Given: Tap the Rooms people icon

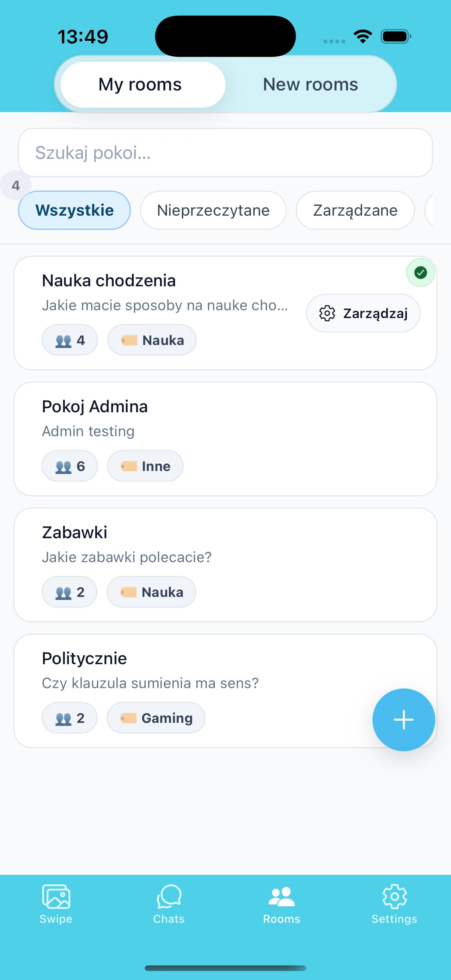Looking at the screenshot, I should [281, 896].
